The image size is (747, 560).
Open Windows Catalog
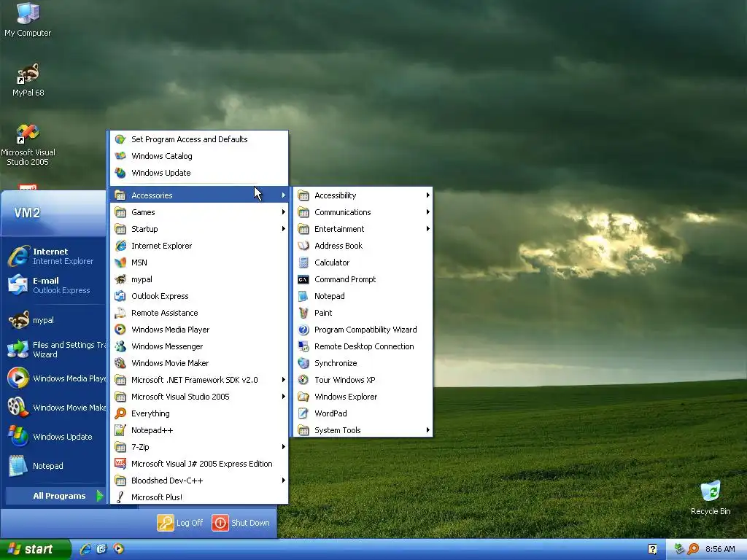tap(199, 156)
